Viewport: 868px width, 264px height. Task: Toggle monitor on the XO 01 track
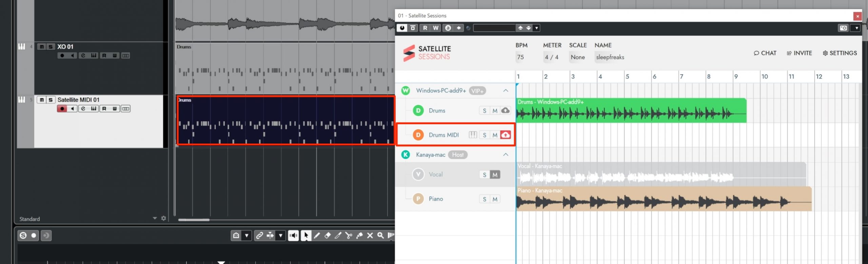coord(72,56)
